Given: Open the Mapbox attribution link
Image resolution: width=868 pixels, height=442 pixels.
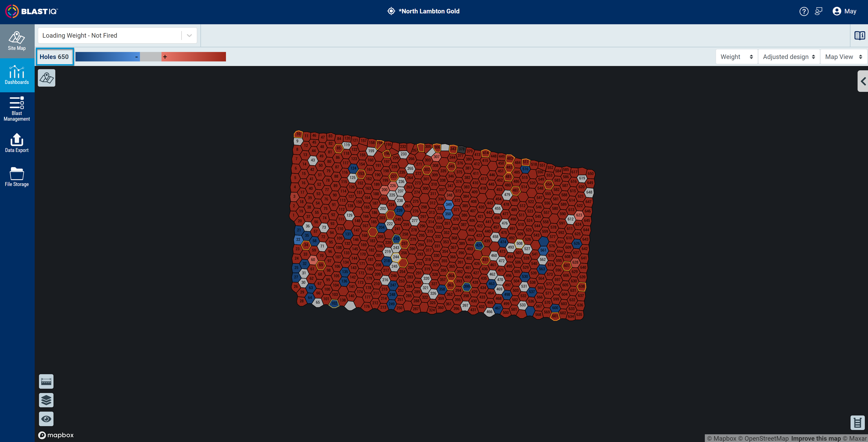Looking at the screenshot, I should (722, 438).
